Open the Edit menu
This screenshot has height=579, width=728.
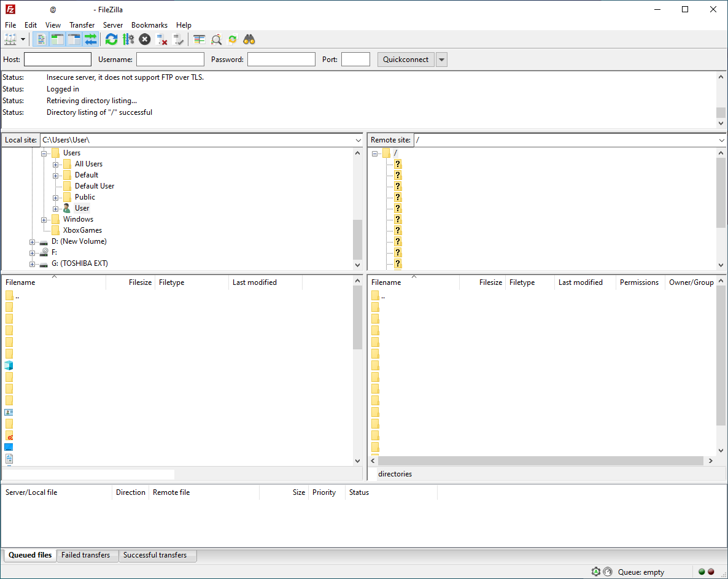pos(31,25)
